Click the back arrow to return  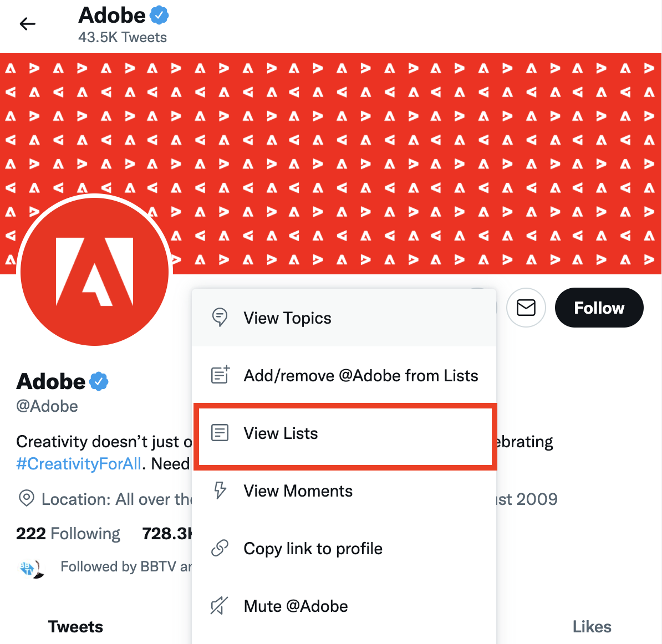point(27,23)
